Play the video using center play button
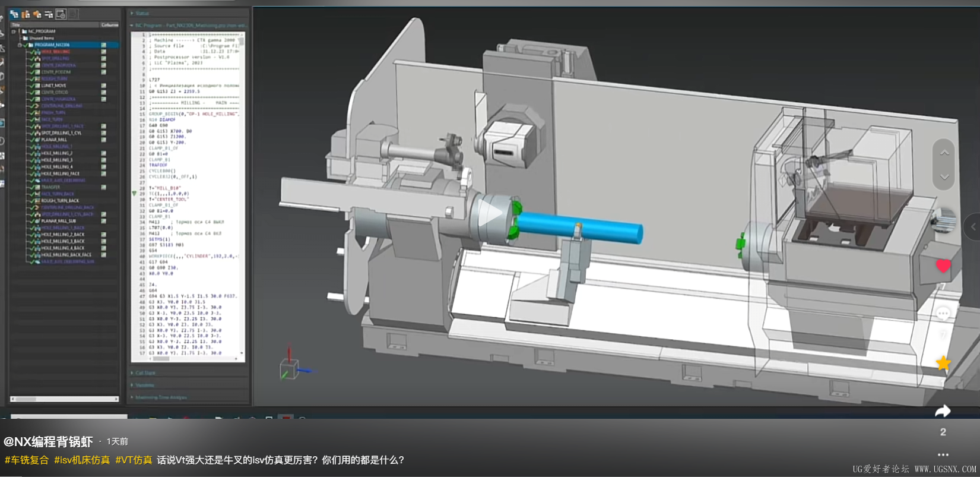This screenshot has height=477, width=980. [x=490, y=214]
